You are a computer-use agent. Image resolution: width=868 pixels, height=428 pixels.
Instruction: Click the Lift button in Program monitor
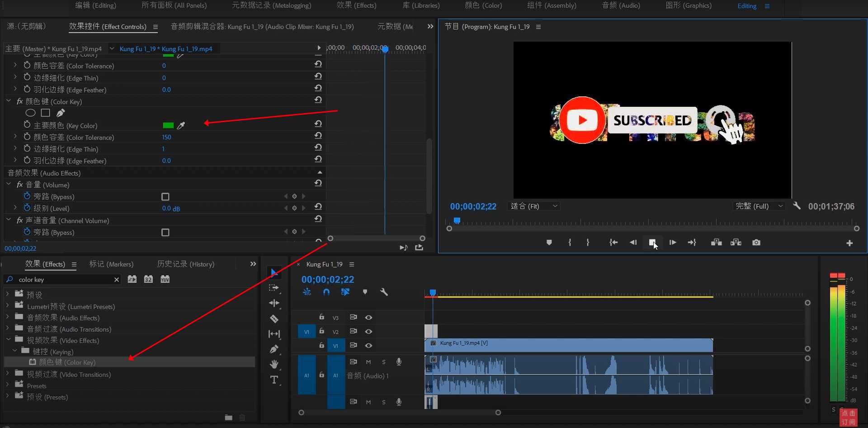(716, 243)
